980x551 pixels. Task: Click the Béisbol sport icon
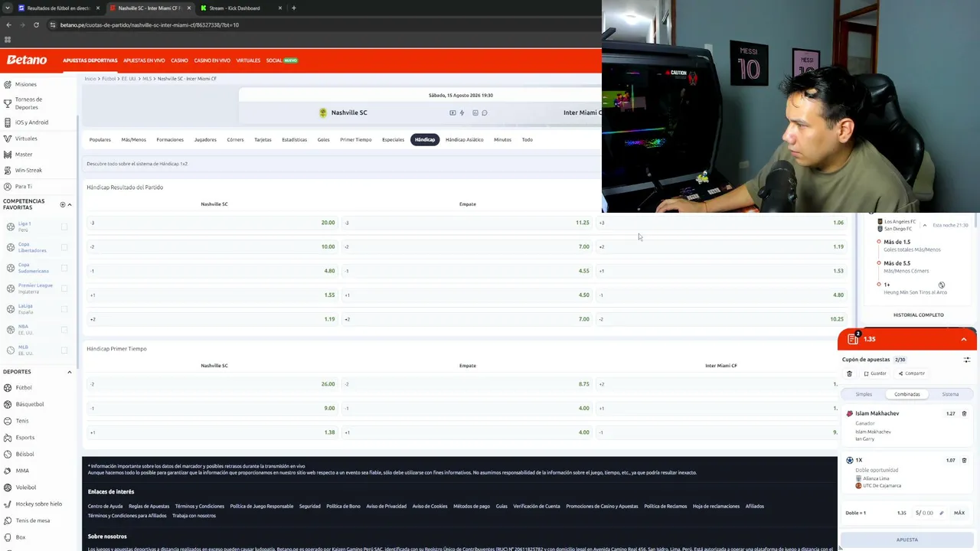click(8, 455)
